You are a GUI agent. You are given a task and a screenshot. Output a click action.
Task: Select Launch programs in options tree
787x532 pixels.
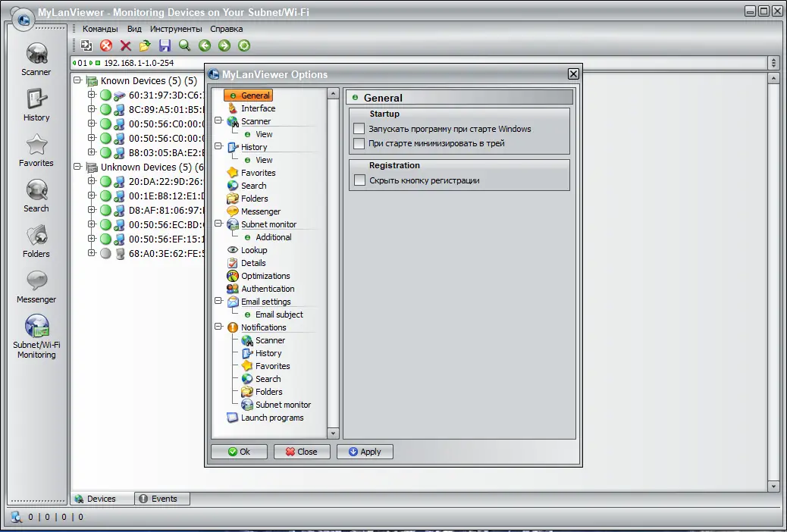click(x=272, y=418)
